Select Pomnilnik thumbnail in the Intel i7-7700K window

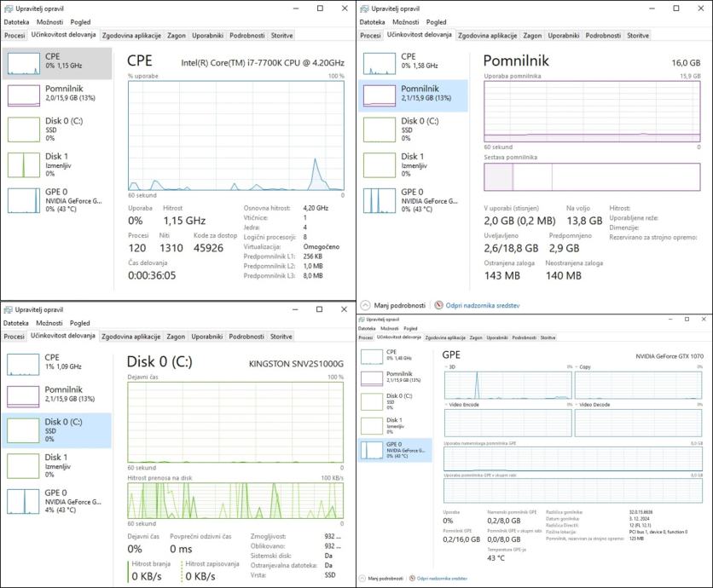56,95
